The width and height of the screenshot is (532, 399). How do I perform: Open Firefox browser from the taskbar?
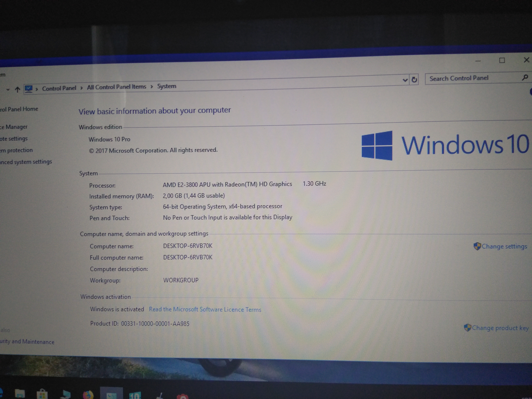(88, 395)
